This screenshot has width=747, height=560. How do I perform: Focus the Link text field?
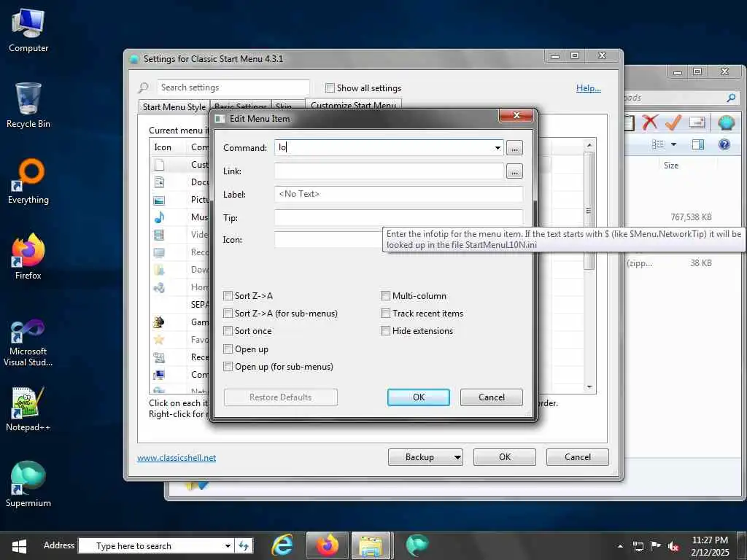(x=389, y=171)
